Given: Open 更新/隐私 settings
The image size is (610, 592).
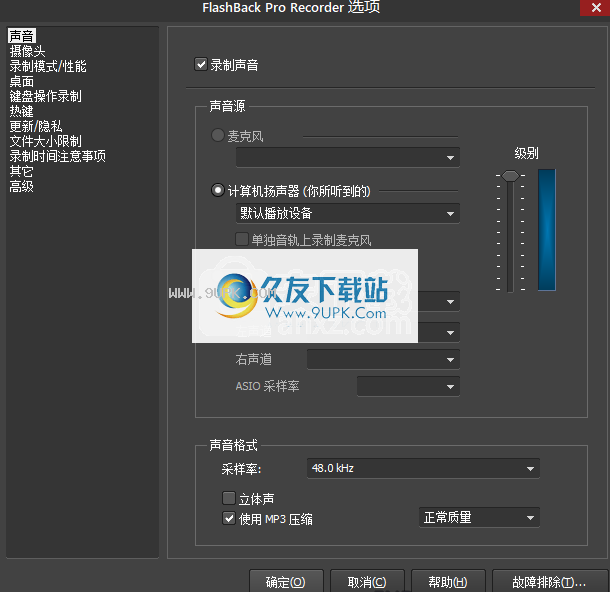Looking at the screenshot, I should (x=35, y=126).
